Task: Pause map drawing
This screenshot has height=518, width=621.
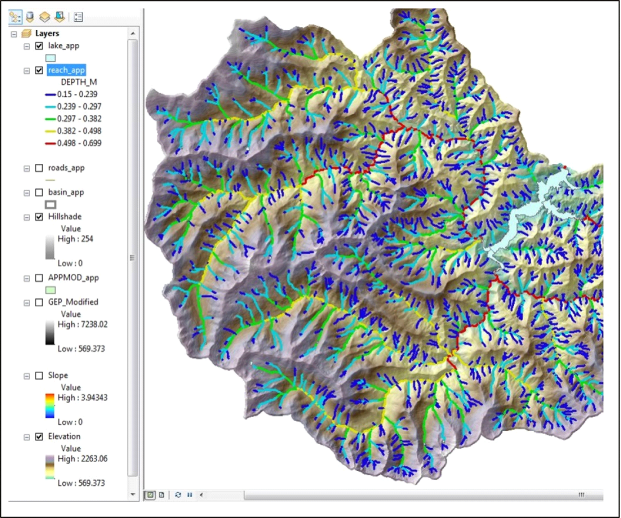Action: coord(189,495)
